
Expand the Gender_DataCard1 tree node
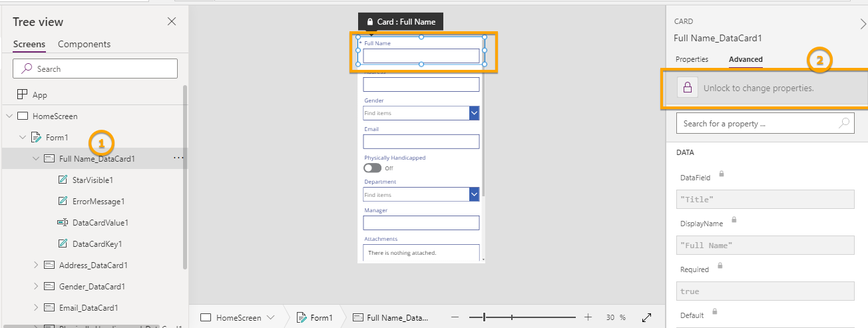(36, 287)
